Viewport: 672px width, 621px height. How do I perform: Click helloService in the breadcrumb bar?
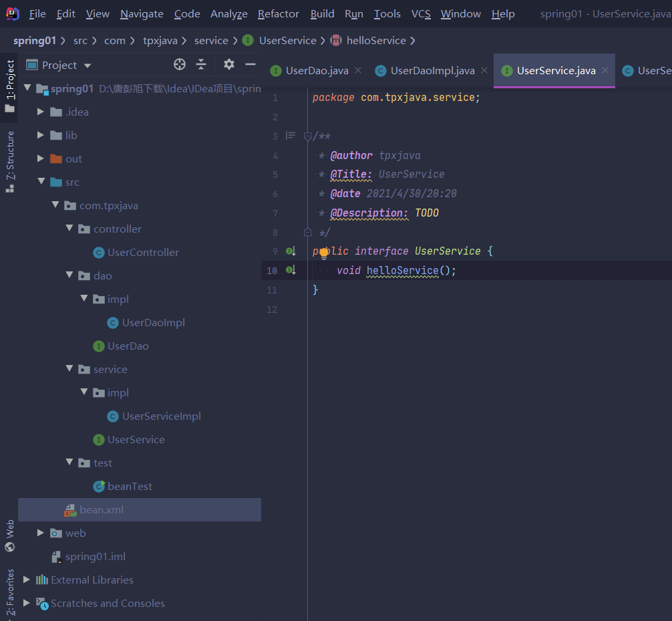pyautogui.click(x=376, y=40)
